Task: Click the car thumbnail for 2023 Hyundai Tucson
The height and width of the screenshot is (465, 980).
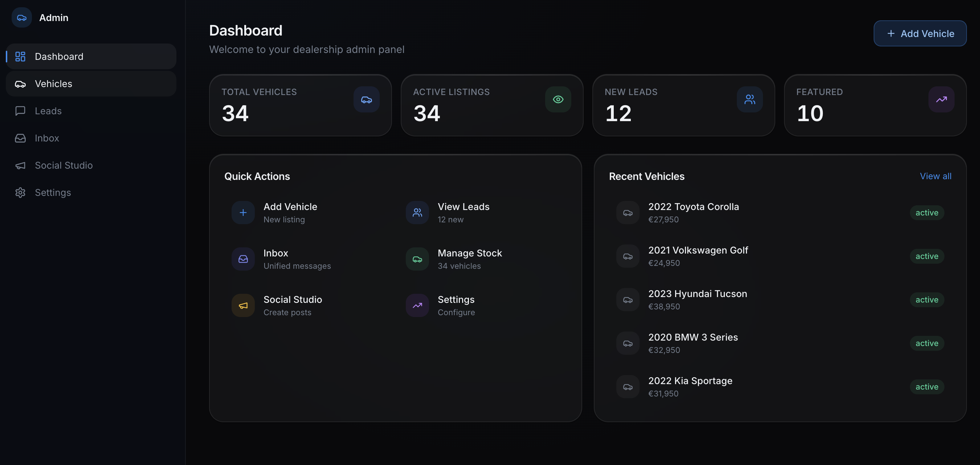Action: click(628, 300)
